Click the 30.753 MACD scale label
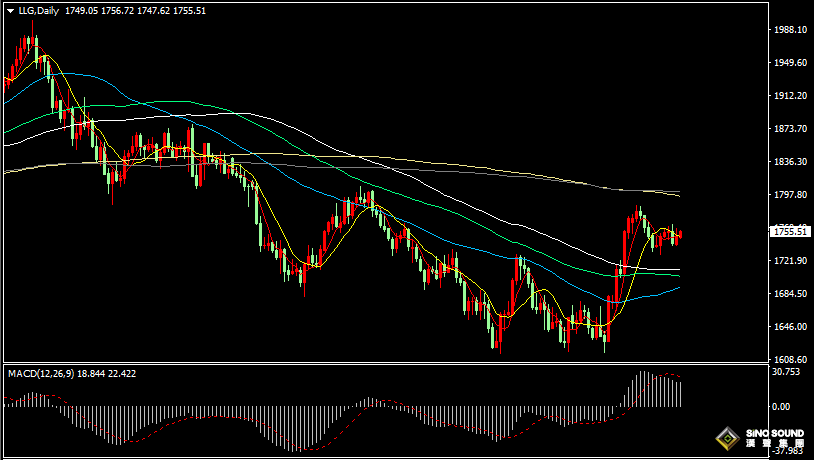The width and height of the screenshot is (814, 460). click(788, 372)
